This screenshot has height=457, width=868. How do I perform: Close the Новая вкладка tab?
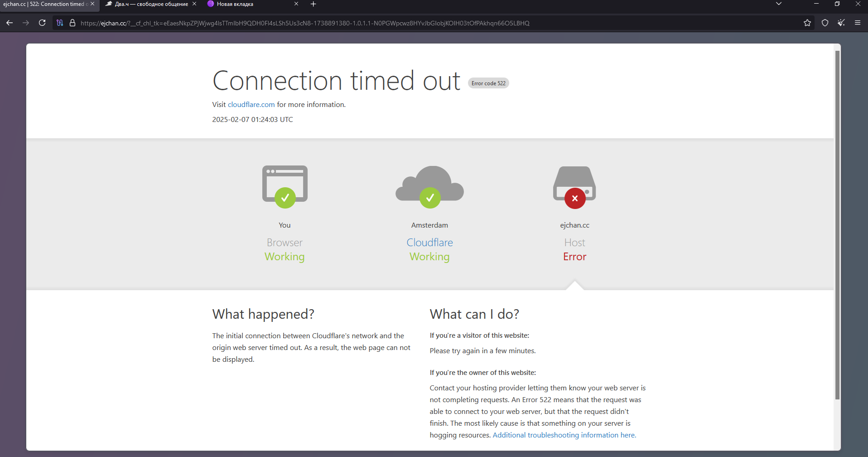(x=296, y=4)
